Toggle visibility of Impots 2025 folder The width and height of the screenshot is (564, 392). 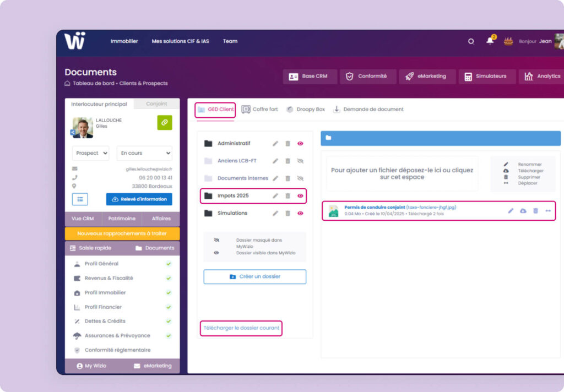(x=300, y=195)
